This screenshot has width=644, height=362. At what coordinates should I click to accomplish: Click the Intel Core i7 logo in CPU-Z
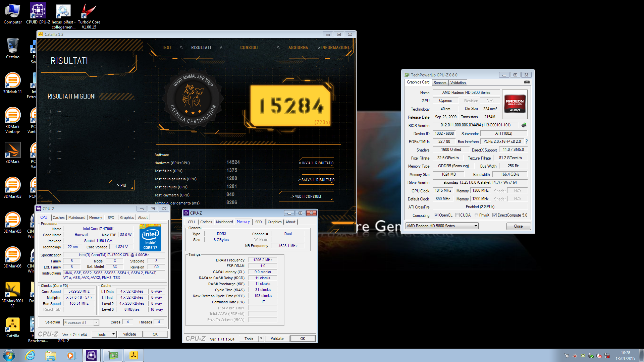coord(150,238)
